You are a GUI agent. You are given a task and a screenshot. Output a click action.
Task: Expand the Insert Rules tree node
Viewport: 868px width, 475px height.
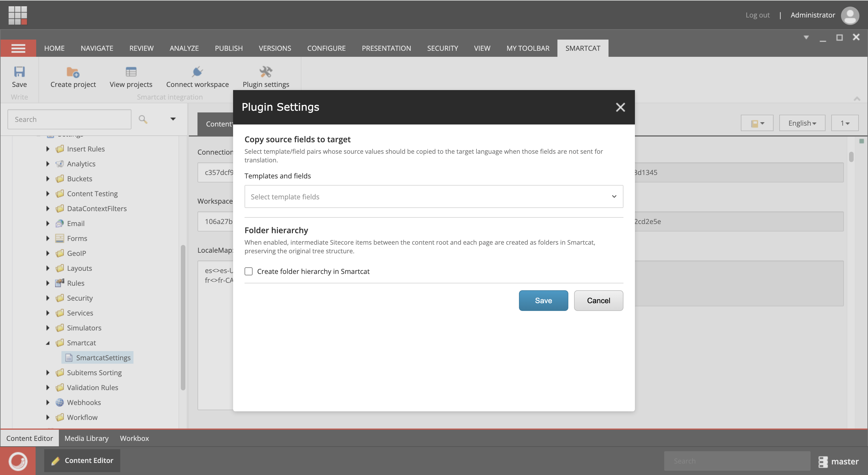click(x=48, y=149)
